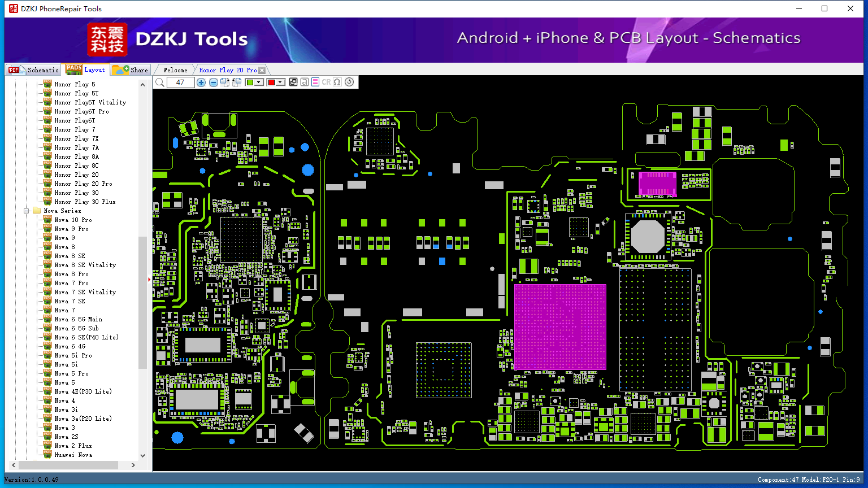Click the tree horizontal scrollbar right arrow

pos(133,465)
